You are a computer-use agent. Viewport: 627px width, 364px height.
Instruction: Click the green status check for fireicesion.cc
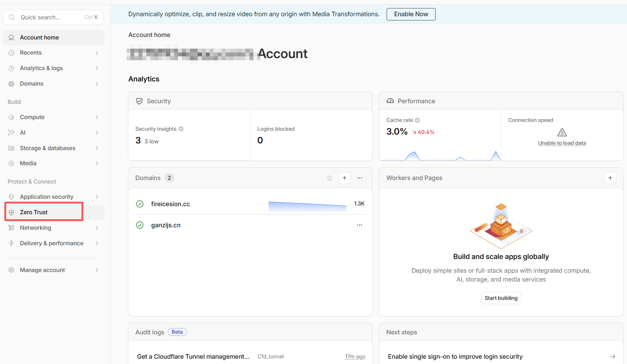[x=140, y=204]
